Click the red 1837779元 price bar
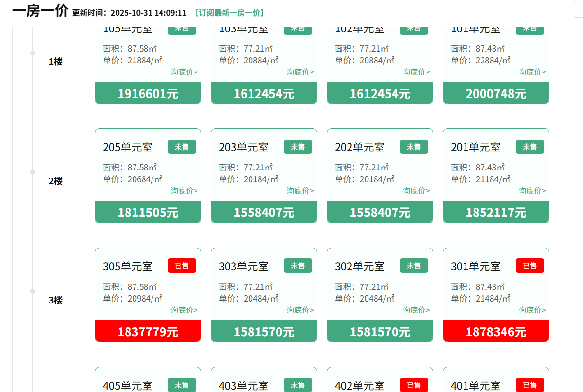The height and width of the screenshot is (392, 583). [x=148, y=331]
